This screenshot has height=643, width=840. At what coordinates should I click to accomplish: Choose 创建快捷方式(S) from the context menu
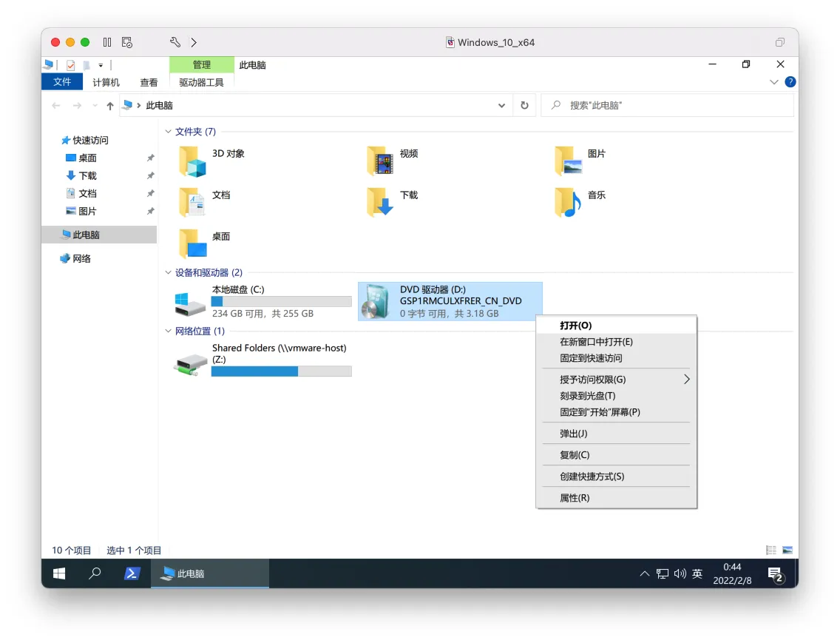616,477
